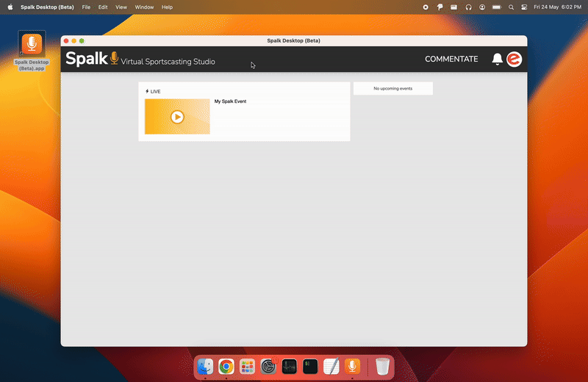The height and width of the screenshot is (382, 588).
Task: Select the Spalk Desktop (Beta).app desktop icon
Action: point(32,51)
